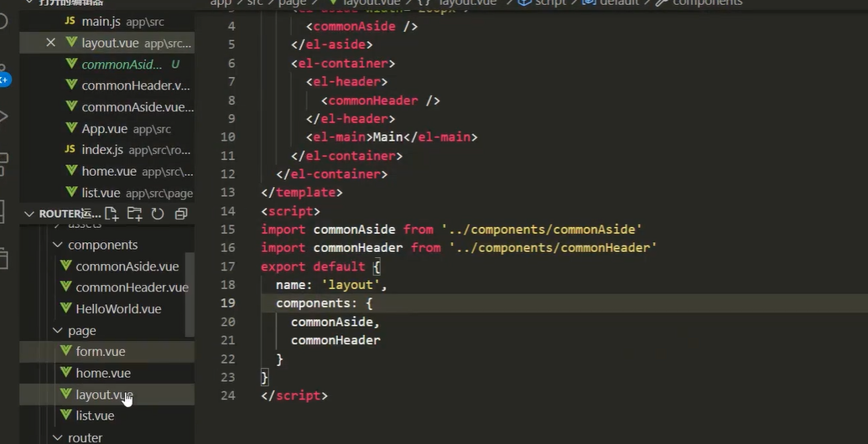
Task: Click the JS icon next to index.js
Action: tap(70, 149)
